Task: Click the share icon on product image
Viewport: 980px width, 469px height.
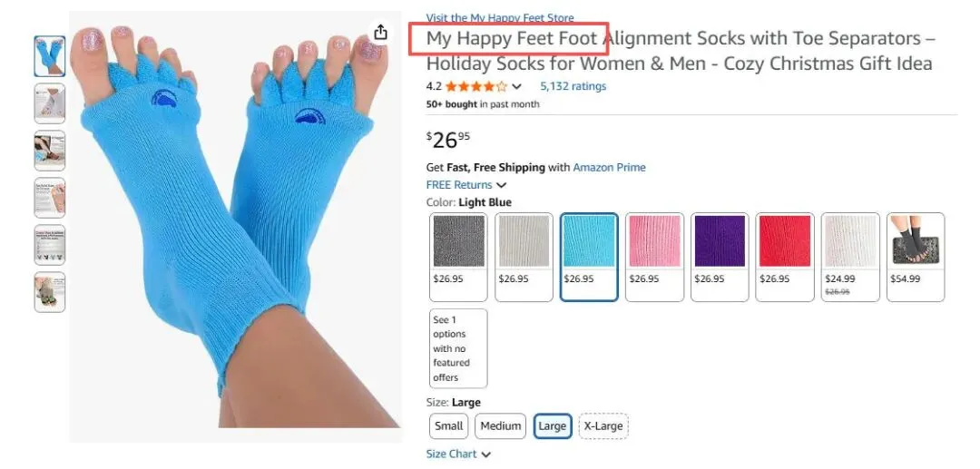Action: [380, 32]
